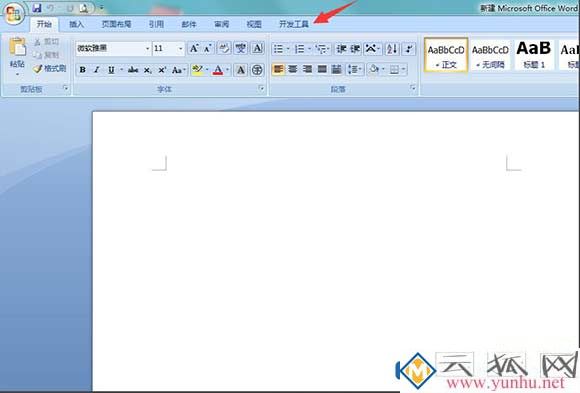Toggle italic formatting

(x=97, y=70)
